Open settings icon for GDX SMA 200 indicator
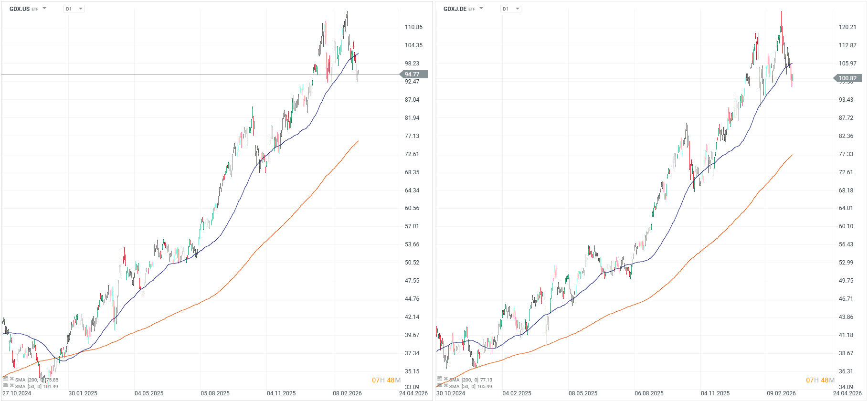868x402 pixels. coord(6,379)
